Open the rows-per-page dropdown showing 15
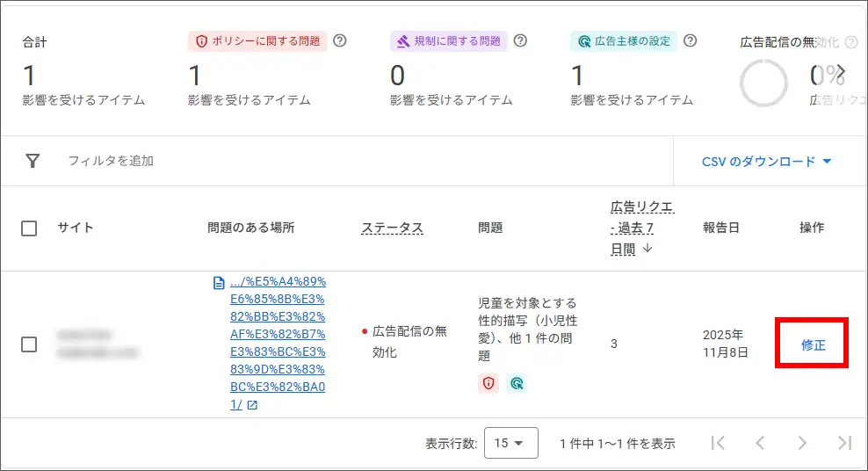Image resolution: width=868 pixels, height=471 pixels. coord(510,443)
